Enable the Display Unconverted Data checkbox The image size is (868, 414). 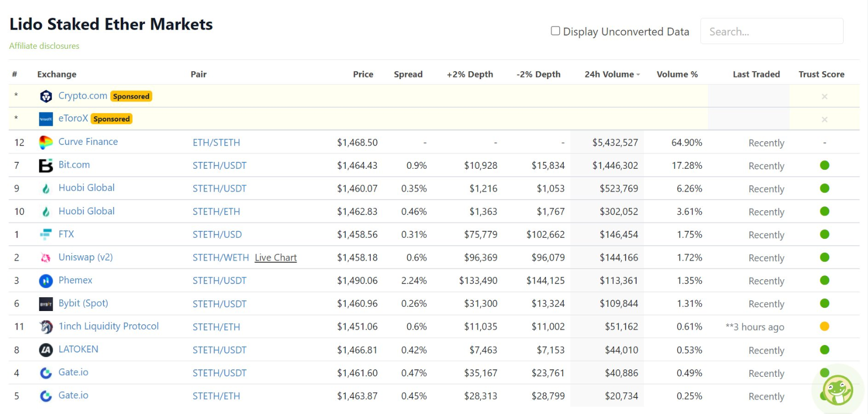coord(555,31)
